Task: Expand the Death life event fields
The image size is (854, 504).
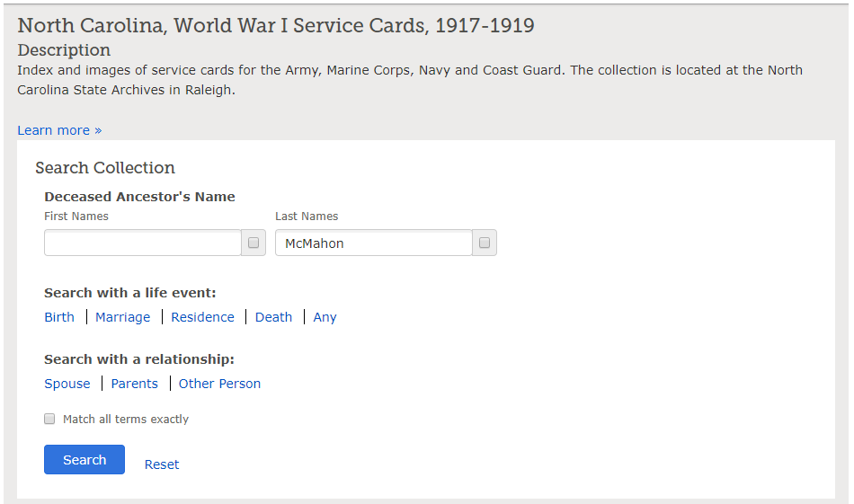Action: point(273,317)
